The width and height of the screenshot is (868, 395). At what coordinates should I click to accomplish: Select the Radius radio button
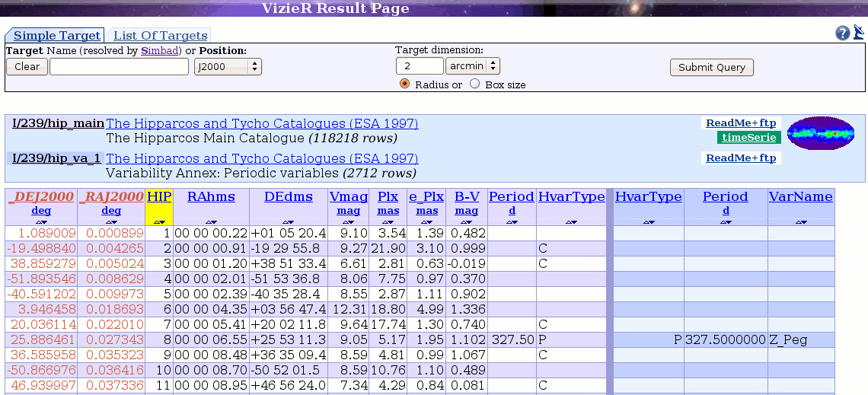405,84
